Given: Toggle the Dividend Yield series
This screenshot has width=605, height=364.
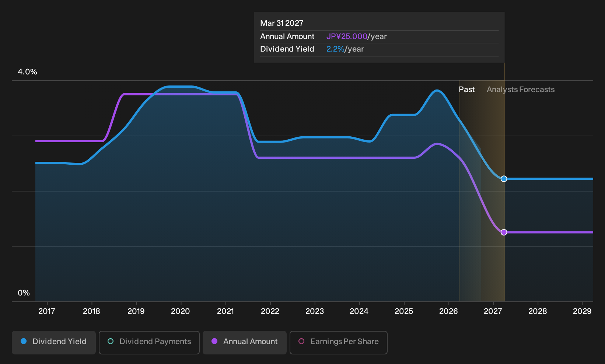Looking at the screenshot, I should coord(54,342).
